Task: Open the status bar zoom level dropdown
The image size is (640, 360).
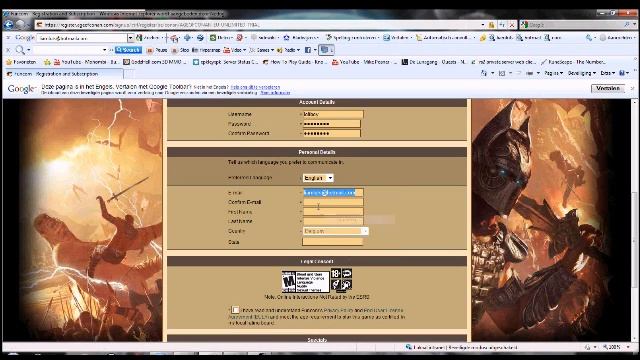Action: click(x=628, y=347)
